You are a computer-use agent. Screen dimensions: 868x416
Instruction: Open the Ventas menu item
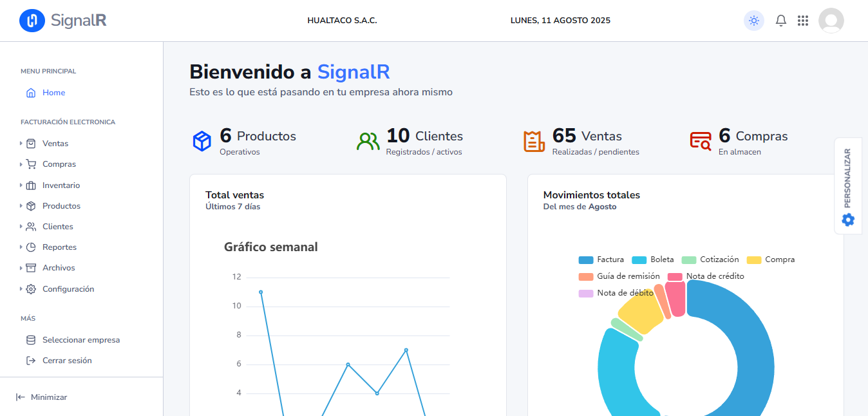55,144
